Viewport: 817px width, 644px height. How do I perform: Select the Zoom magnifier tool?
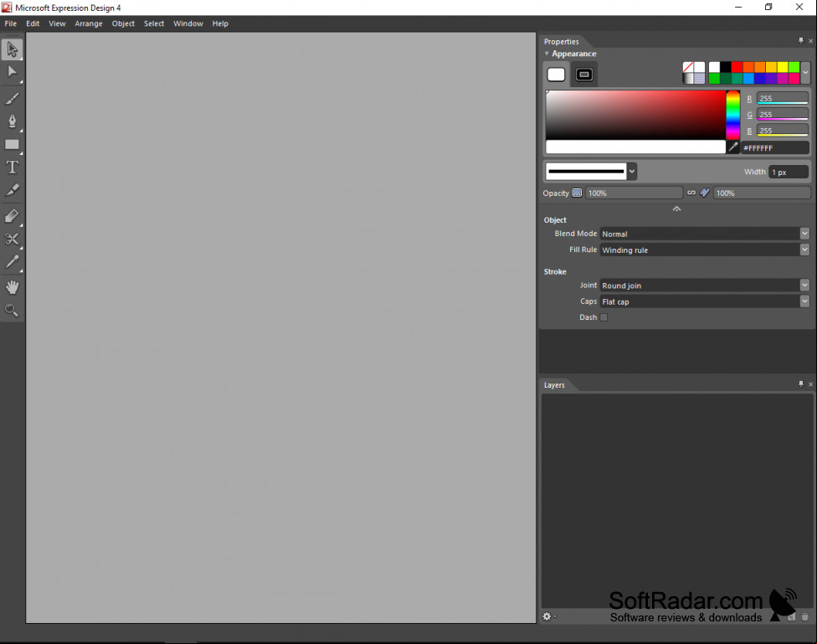12,310
